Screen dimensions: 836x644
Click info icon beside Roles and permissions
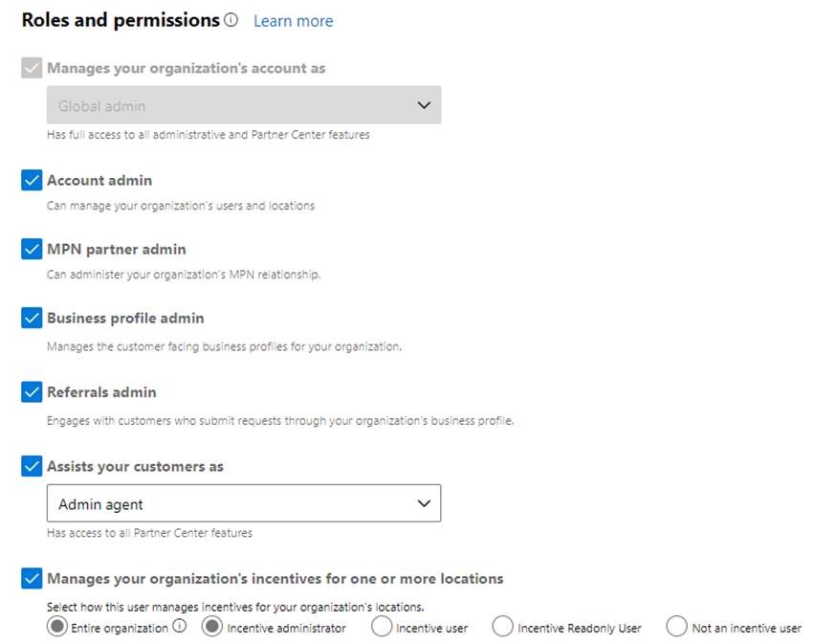231,20
